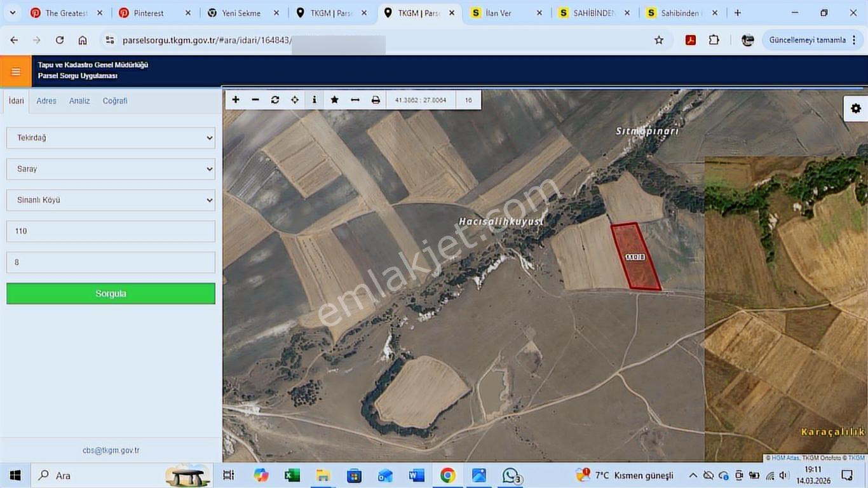Open File Explorer from the taskbar
Screen dimensions: 868x488
[323, 475]
